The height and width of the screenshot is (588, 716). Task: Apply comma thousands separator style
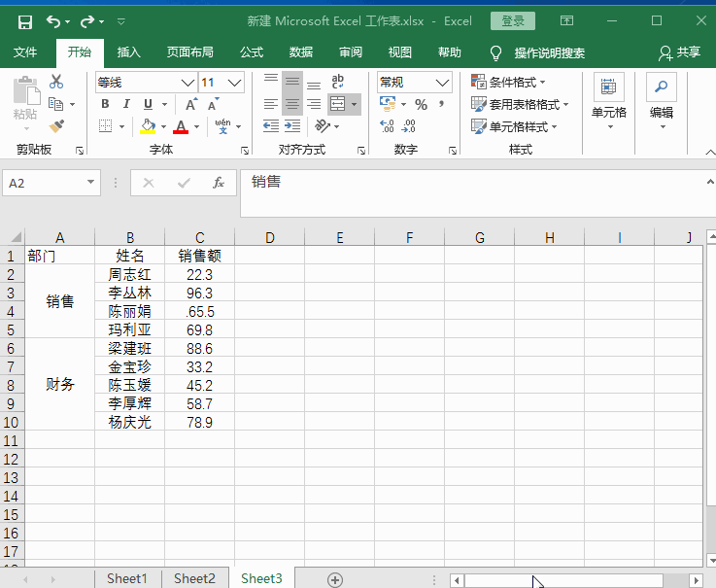point(442,105)
